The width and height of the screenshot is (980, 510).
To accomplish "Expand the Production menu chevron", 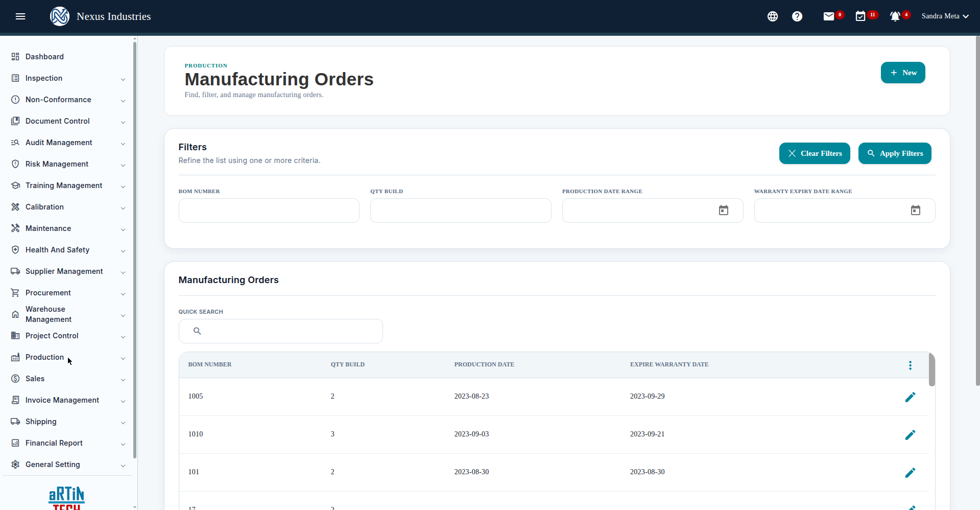I will coord(123,358).
